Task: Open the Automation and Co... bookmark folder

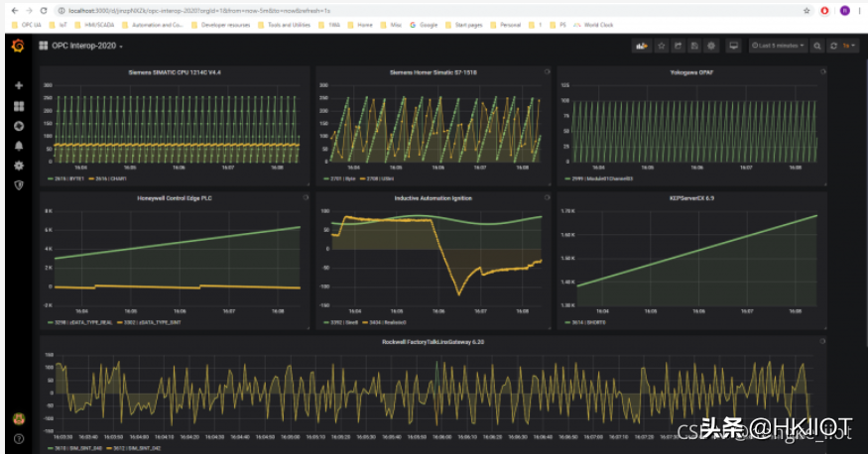Action: coord(153,25)
